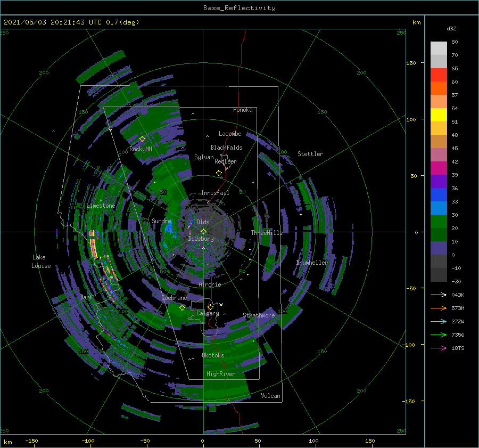Click the Sundre label
Viewport: 479px width, 448px height.
pyautogui.click(x=161, y=221)
